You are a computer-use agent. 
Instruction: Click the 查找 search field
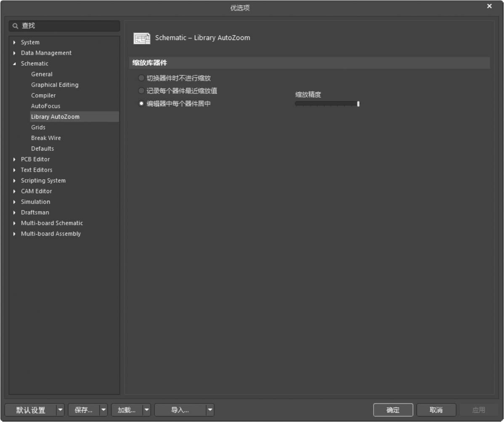pyautogui.click(x=64, y=26)
